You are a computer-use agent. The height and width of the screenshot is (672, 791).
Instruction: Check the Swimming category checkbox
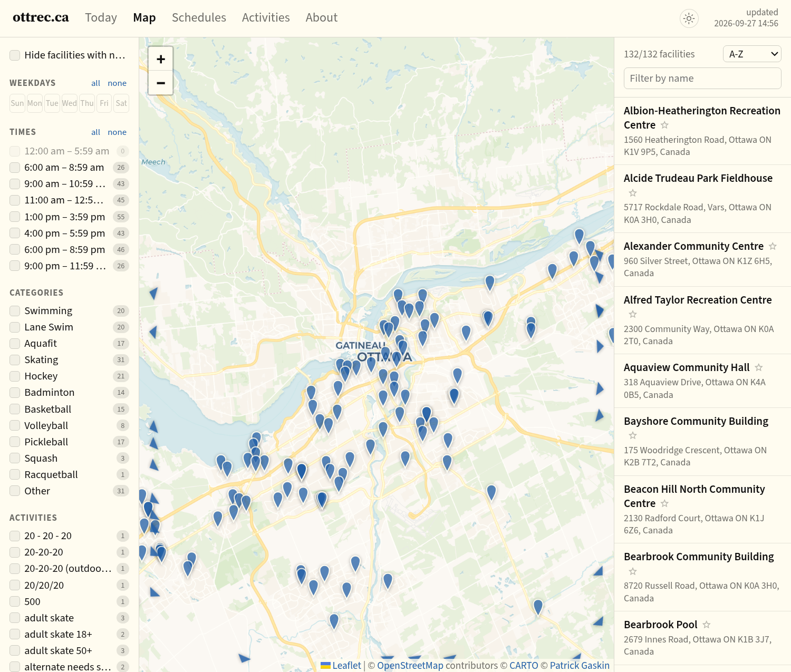tap(15, 311)
